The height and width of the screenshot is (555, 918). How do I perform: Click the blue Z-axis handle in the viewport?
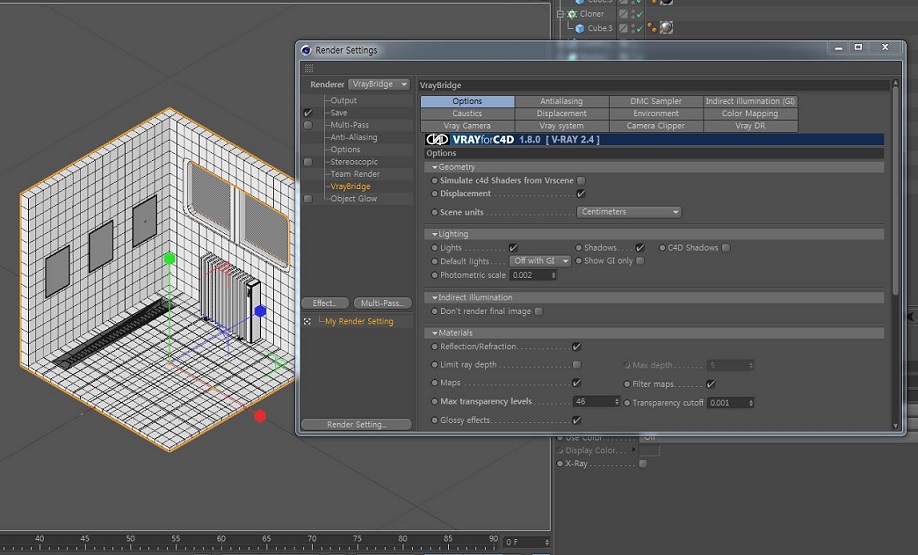[261, 311]
